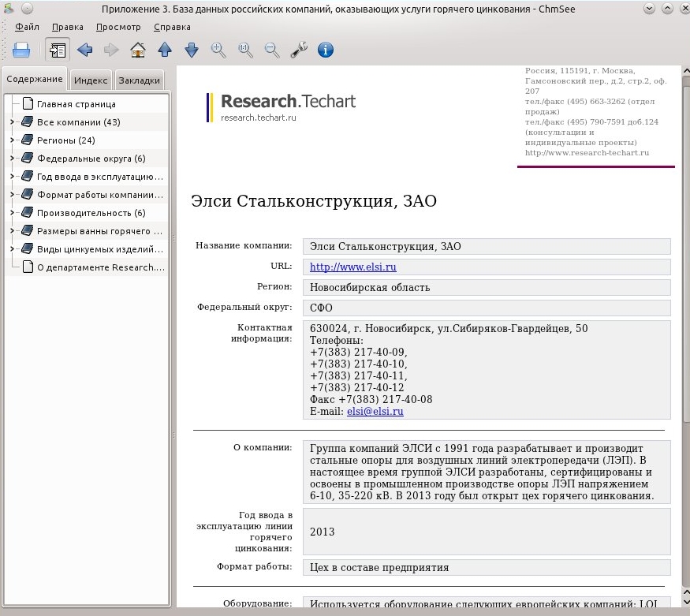The width and height of the screenshot is (690, 616).
Task: Click the Print toolbar icon
Action: [21, 50]
